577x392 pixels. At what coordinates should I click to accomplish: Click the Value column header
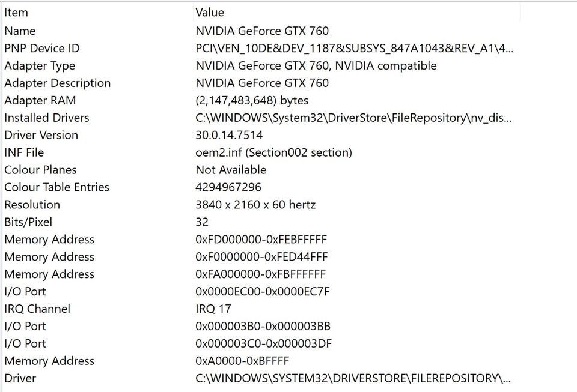click(x=210, y=13)
